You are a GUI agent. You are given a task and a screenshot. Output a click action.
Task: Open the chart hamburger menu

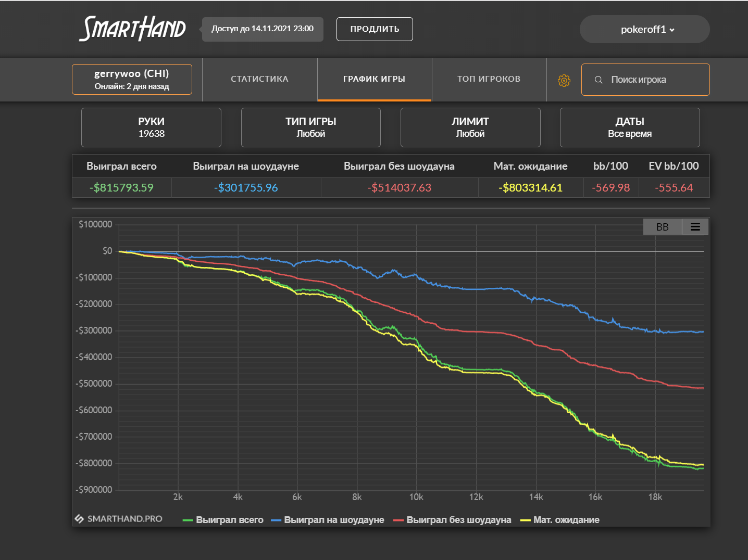(695, 227)
